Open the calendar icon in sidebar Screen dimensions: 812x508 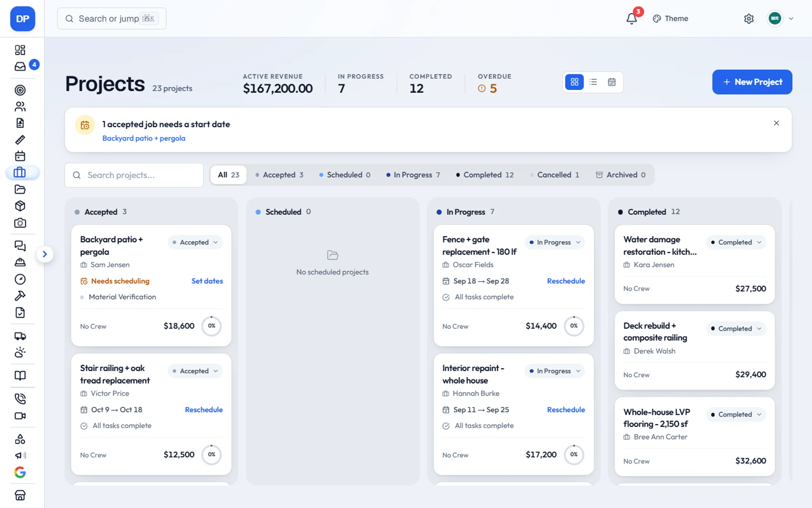tap(20, 156)
